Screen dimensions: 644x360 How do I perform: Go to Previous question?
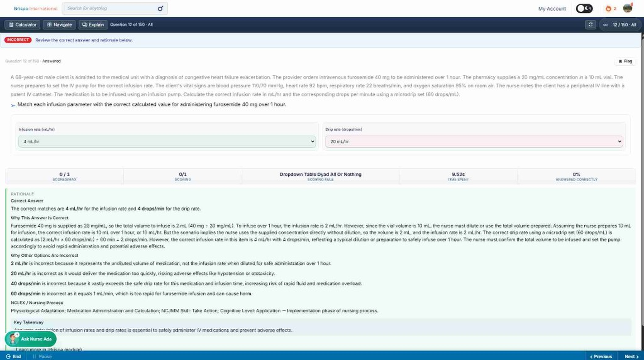click(601, 356)
